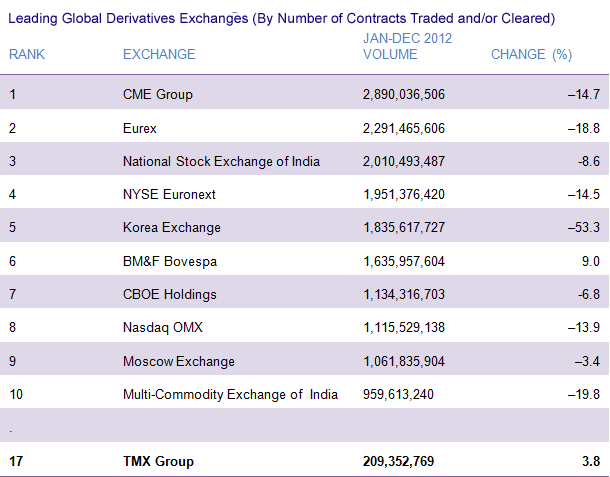Screen dimensions: 610x477
Task: Select the NYSE Euronext row name
Action: [x=169, y=194]
